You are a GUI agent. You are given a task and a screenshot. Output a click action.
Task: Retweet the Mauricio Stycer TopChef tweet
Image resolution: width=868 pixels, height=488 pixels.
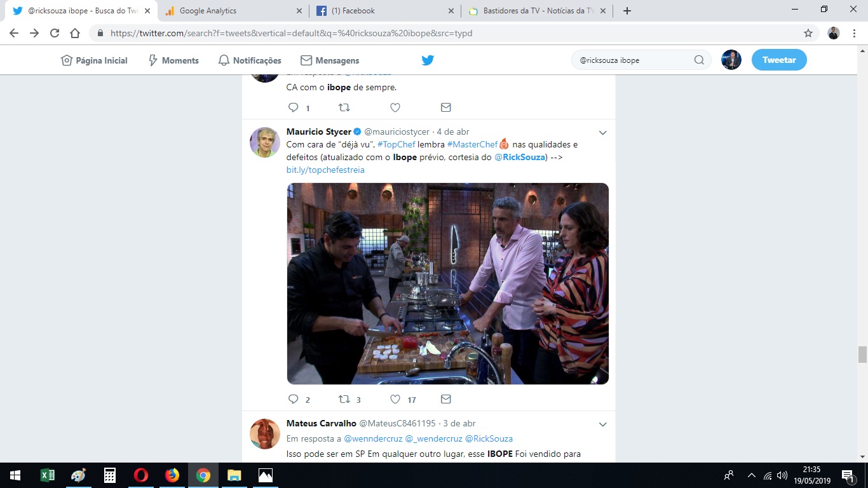click(344, 400)
